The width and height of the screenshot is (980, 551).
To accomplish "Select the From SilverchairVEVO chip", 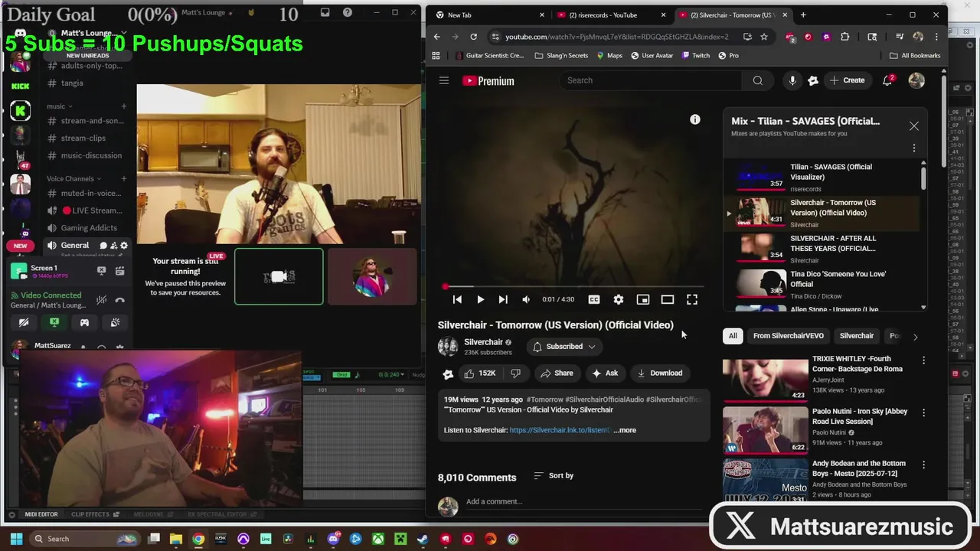I will (x=788, y=335).
